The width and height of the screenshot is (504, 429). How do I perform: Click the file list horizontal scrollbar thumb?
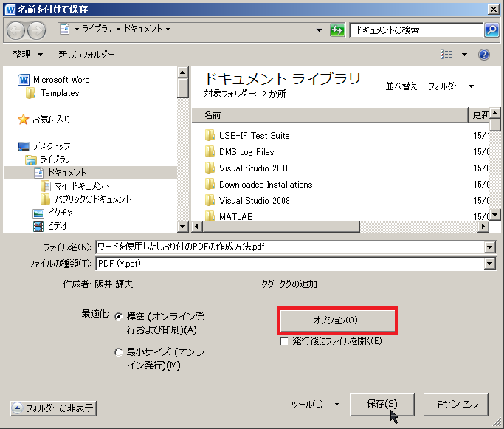281,227
